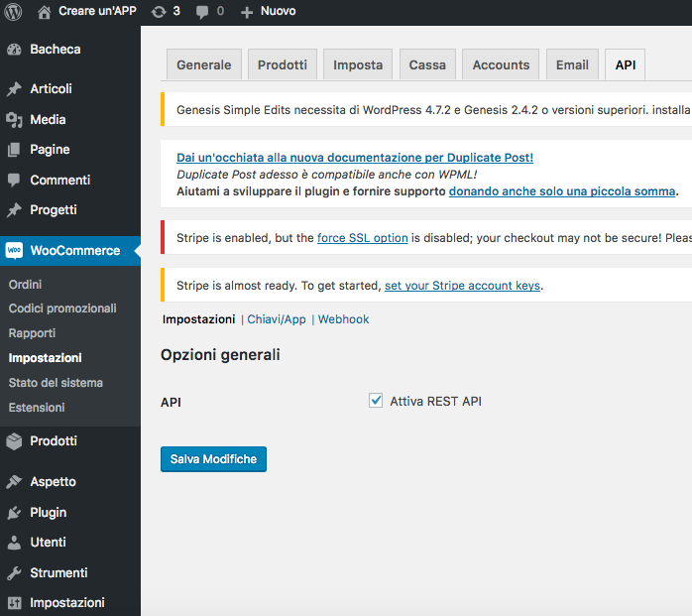
Task: Follow the set your Stripe account keys link
Action: tap(462, 286)
